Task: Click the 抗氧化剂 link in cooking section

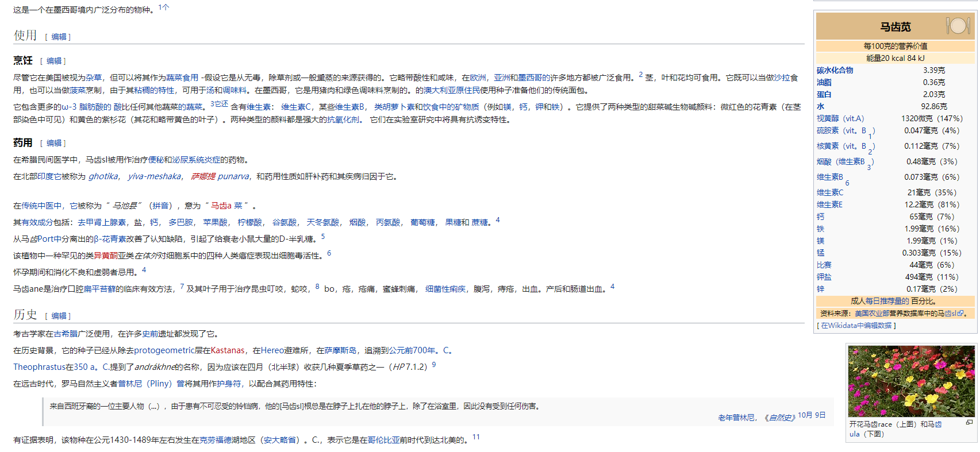Action: 343,119
